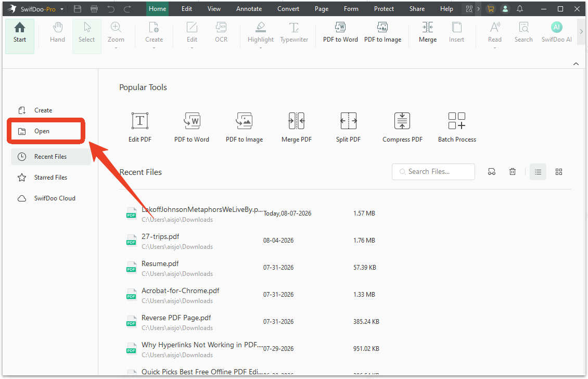Expand the Highlight tool dropdown arrow
The width and height of the screenshot is (588, 379).
tap(261, 48)
